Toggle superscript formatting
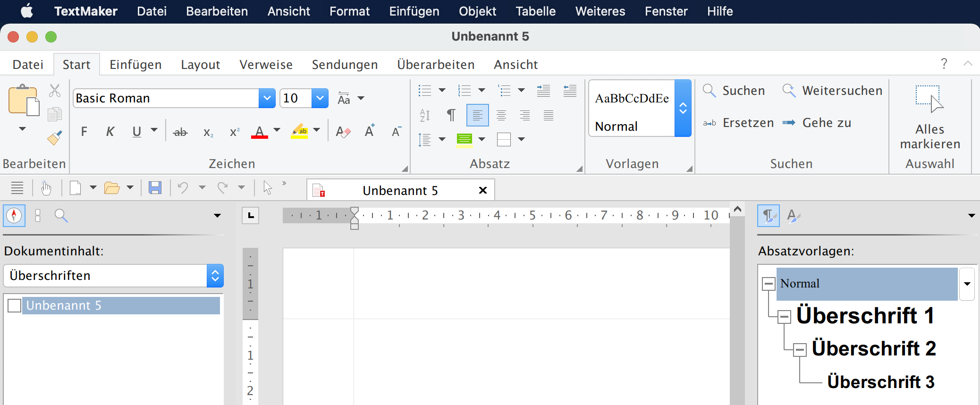 235,132
